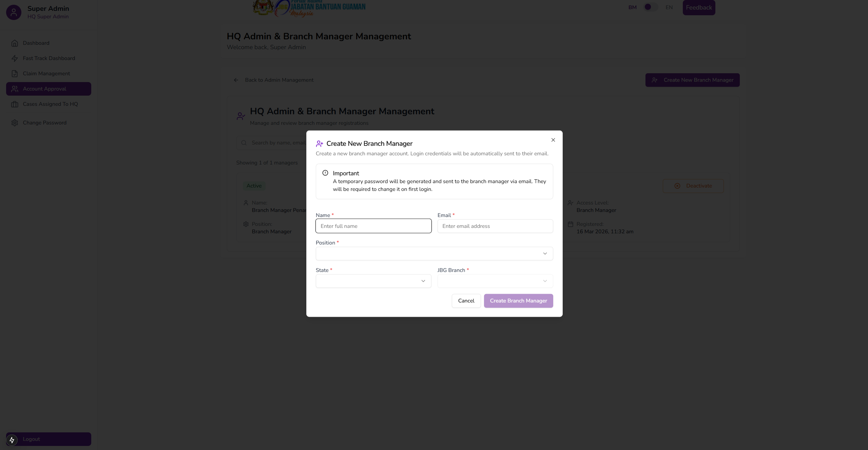Screen dimensions: 868x450
Task: Click the Change Password gear icon
Action: 15,123
